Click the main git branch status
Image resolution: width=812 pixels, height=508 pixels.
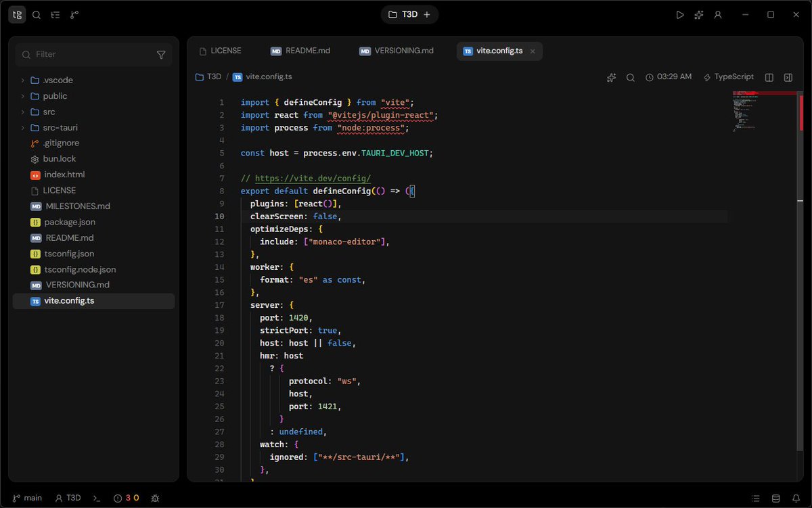[27, 498]
